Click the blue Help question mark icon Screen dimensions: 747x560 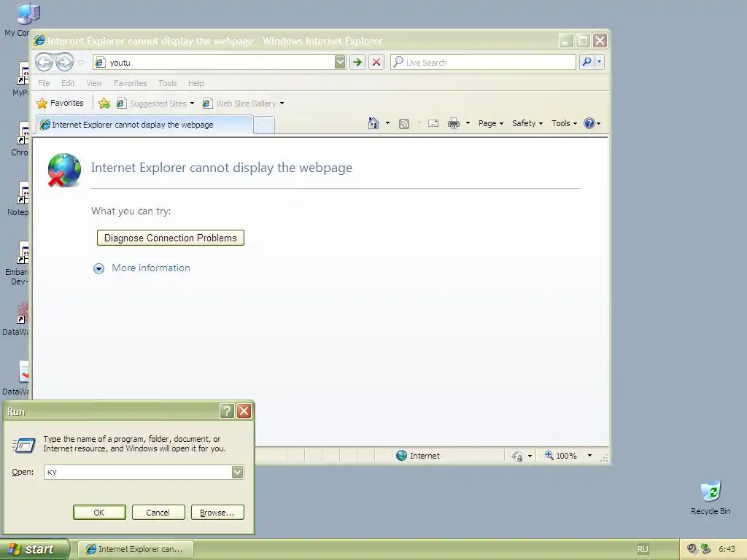tap(589, 123)
